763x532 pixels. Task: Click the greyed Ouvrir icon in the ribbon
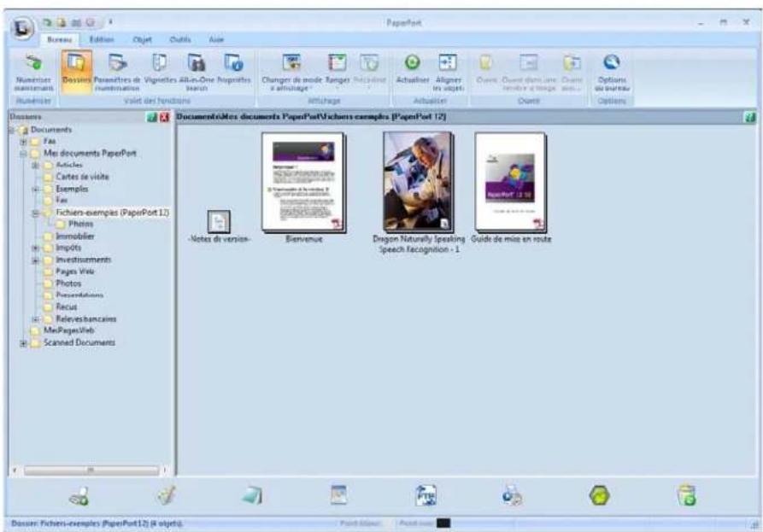tap(485, 62)
